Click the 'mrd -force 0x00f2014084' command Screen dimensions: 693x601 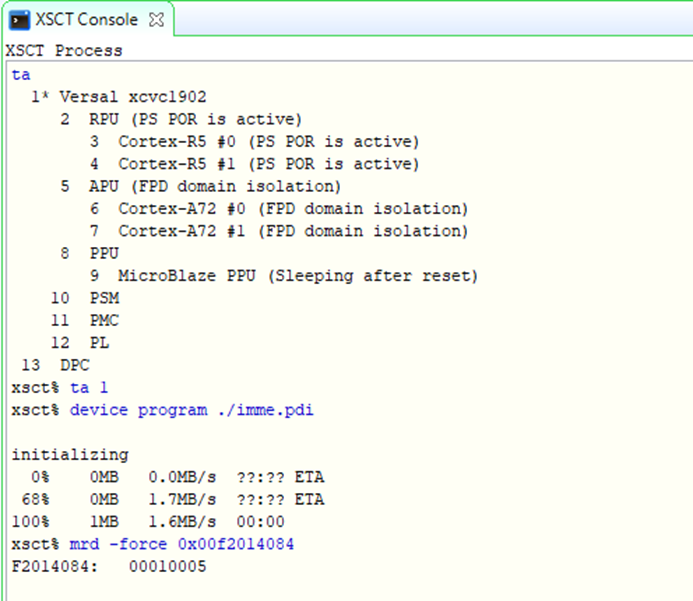181,544
